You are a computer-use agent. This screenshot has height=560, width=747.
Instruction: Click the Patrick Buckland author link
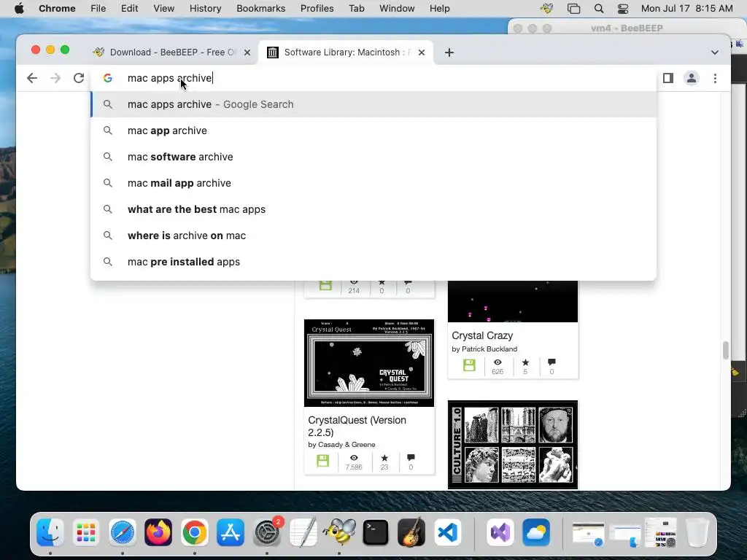click(x=489, y=349)
